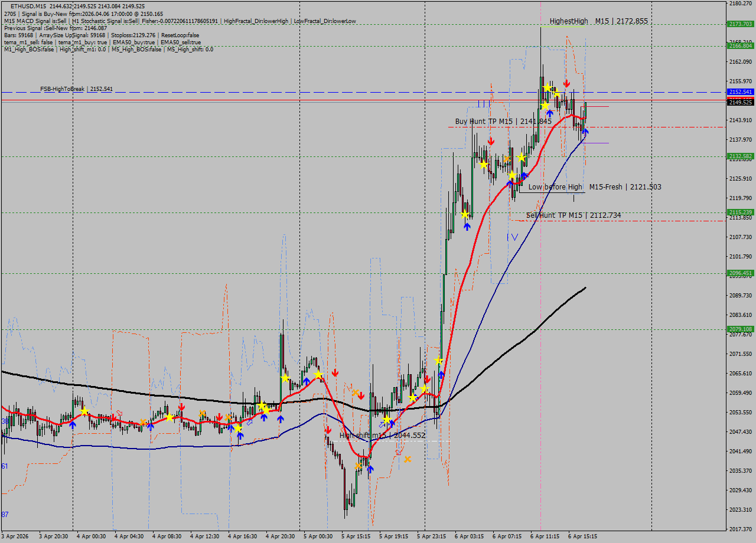Select the rightmost blue up arrow on chart
The width and height of the screenshot is (756, 543).
585,132
